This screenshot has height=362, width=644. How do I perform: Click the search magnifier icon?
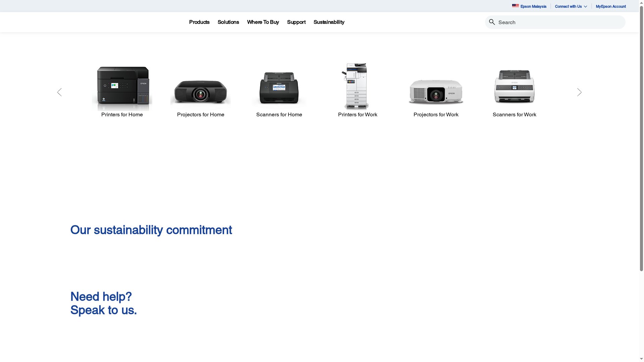click(x=492, y=22)
